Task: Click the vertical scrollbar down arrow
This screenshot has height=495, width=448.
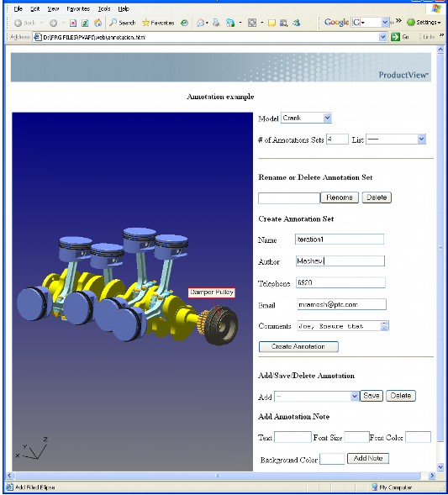Action: (440, 466)
